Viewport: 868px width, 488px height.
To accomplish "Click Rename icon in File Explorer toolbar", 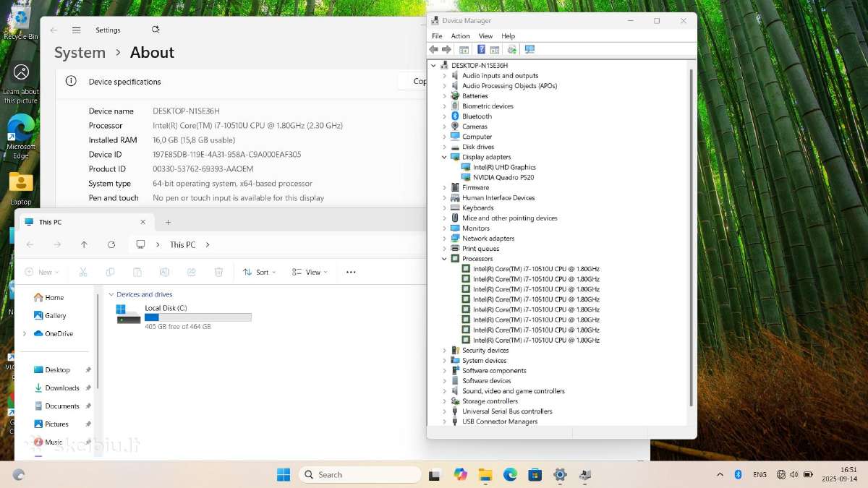I will 164,272.
